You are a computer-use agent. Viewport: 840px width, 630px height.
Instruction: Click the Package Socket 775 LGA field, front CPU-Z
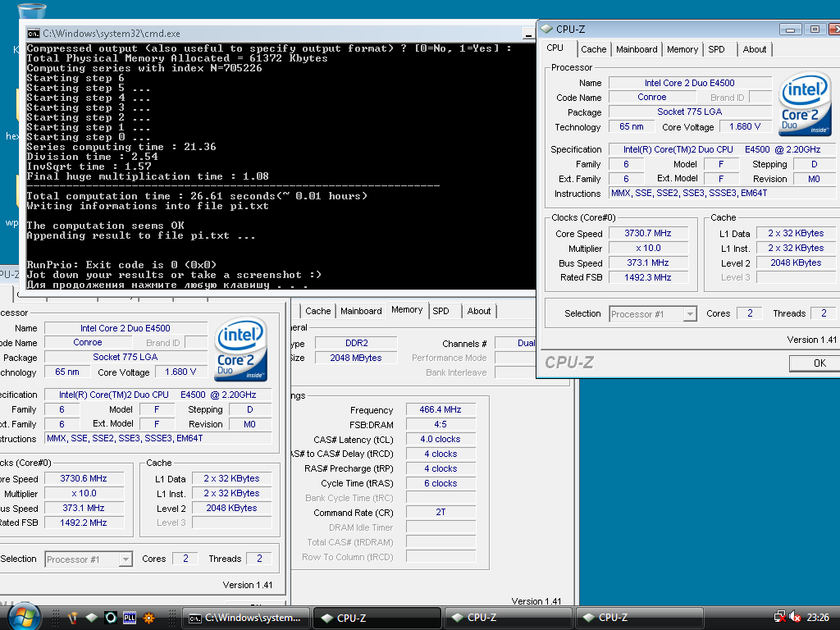pyautogui.click(x=690, y=112)
